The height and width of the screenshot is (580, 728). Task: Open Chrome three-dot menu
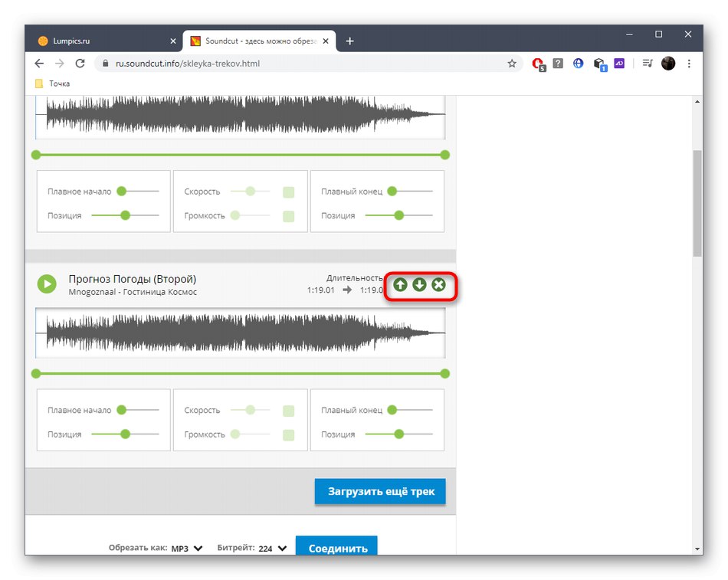click(x=689, y=64)
